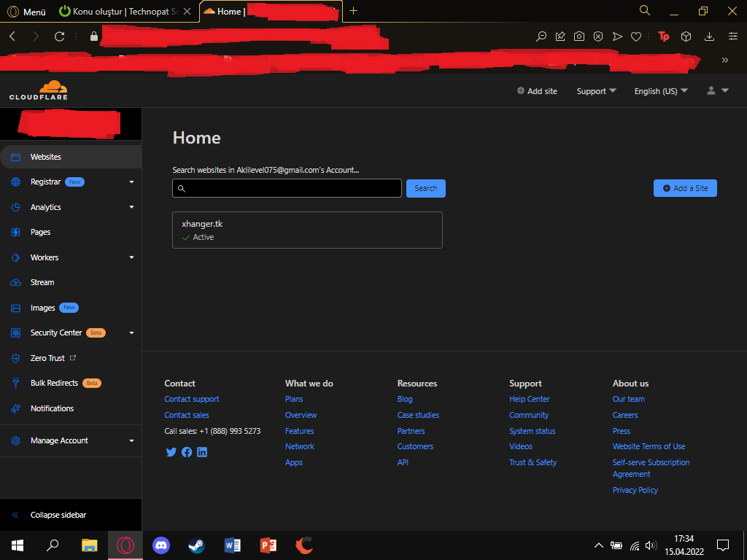The image size is (747, 560).
Task: Open Opera easy setup sliders icon
Action: pyautogui.click(x=732, y=36)
